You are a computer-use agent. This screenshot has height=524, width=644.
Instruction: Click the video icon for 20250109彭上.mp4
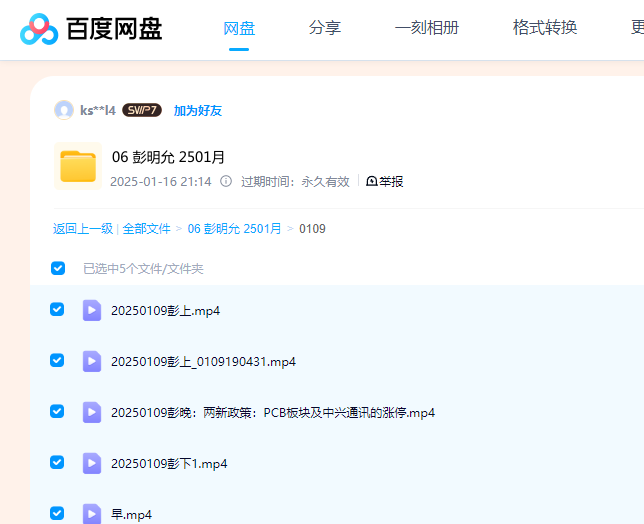coord(92,310)
